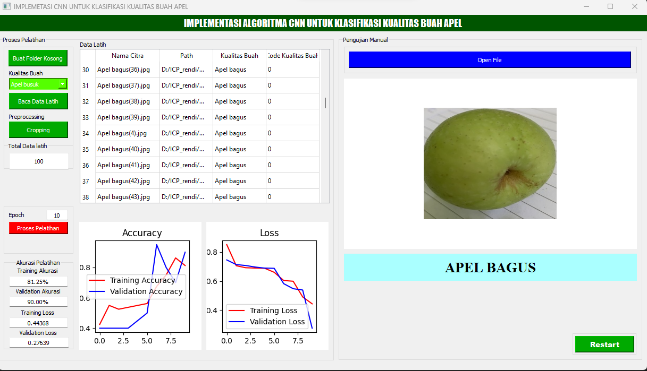Screen dimensions: 647x371
Task: Select cell Apel bagus(43).jpg
Action: [127, 196]
